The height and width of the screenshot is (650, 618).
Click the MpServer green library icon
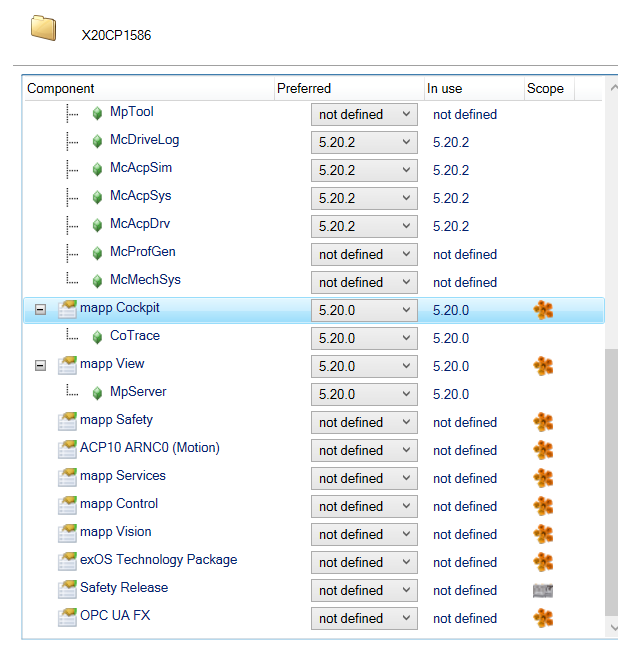(97, 393)
